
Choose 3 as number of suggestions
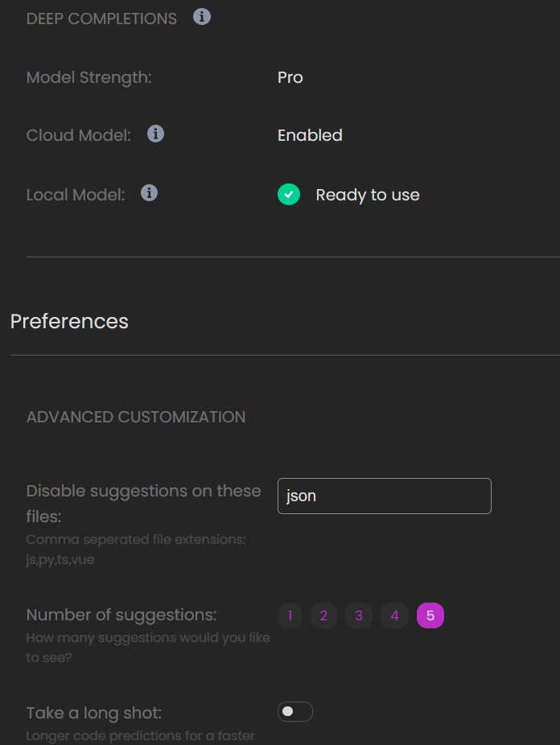pyautogui.click(x=359, y=616)
